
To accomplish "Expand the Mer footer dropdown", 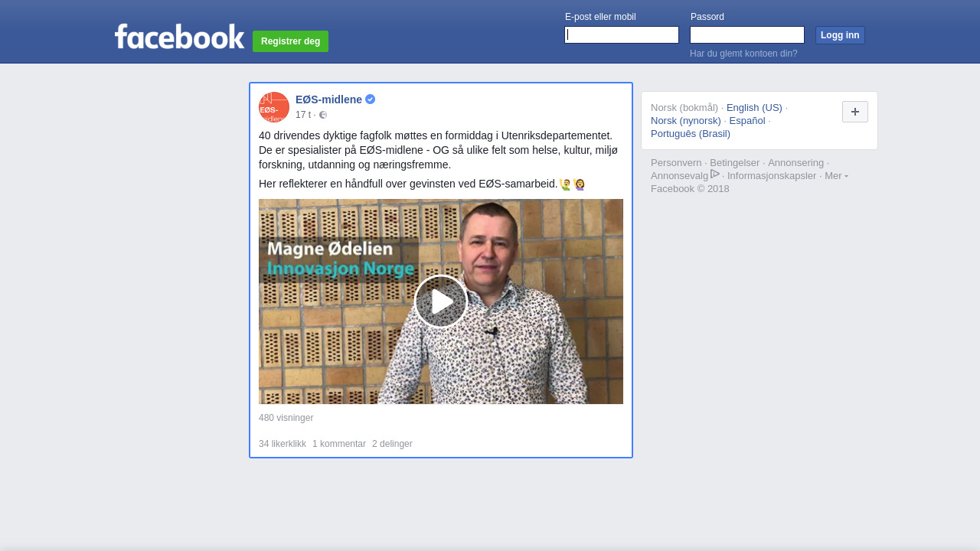I will 836,175.
